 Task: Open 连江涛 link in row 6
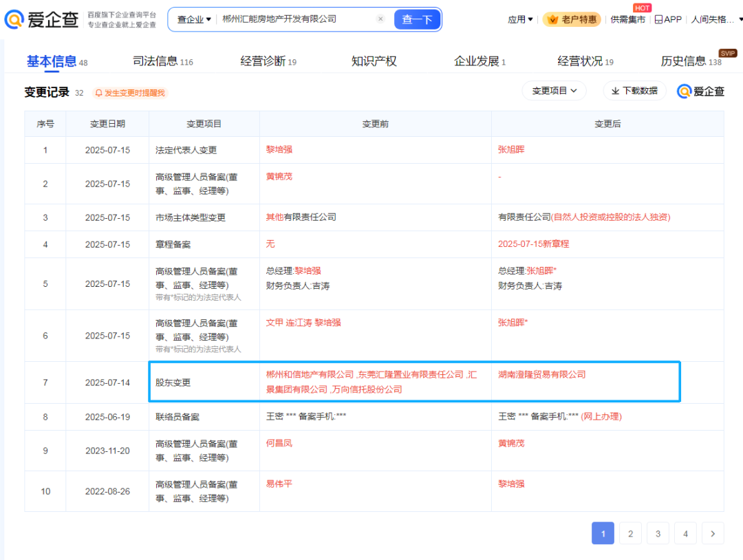(299, 323)
